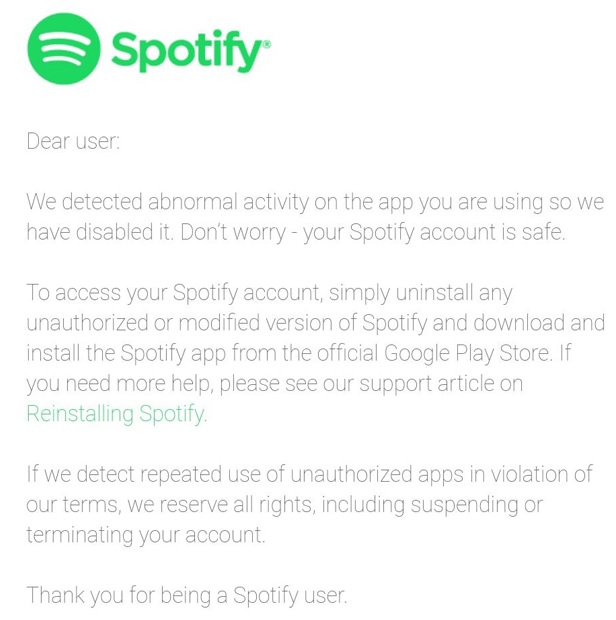
Task: Click the registered trademark symbol beside Spotify
Action: 265,42
